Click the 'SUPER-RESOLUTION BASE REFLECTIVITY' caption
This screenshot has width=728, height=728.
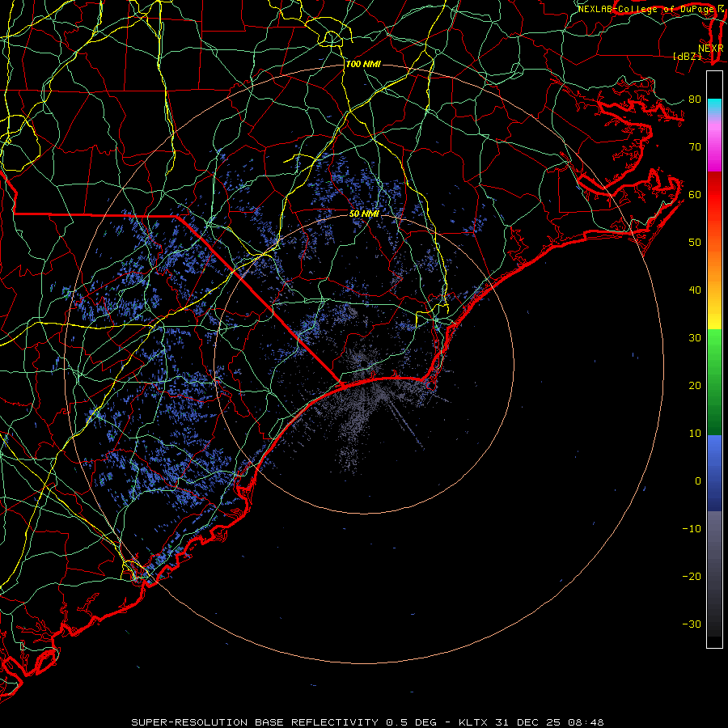[x=255, y=722]
